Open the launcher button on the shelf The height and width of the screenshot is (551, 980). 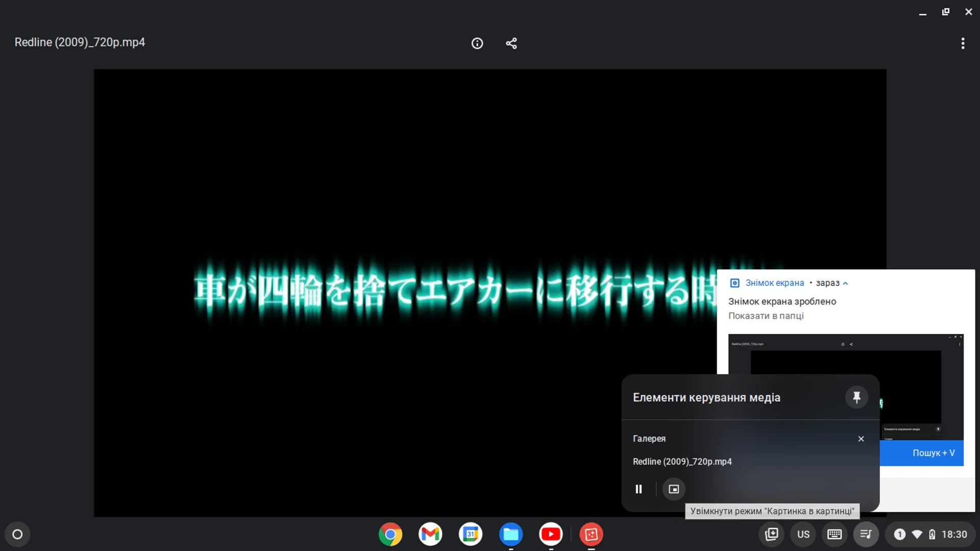tap(17, 534)
